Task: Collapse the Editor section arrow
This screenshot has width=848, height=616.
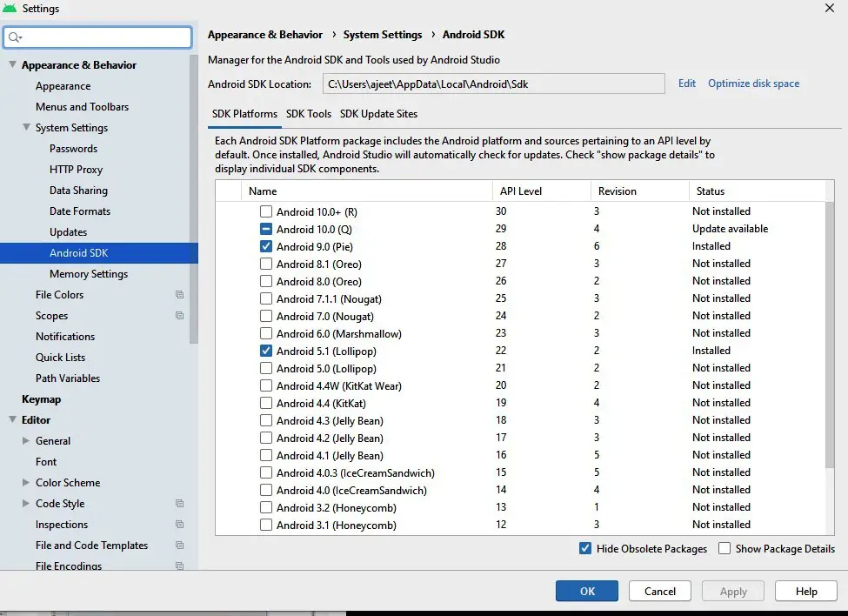Action: pos(12,419)
